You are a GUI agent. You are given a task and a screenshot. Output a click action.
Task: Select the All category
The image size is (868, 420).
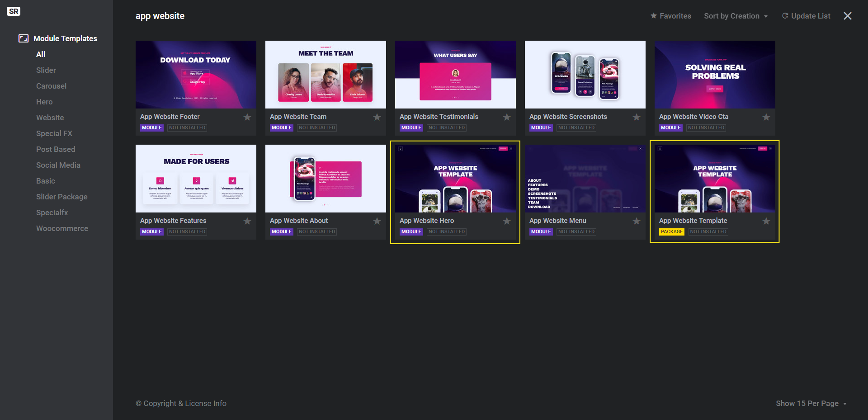tap(41, 54)
